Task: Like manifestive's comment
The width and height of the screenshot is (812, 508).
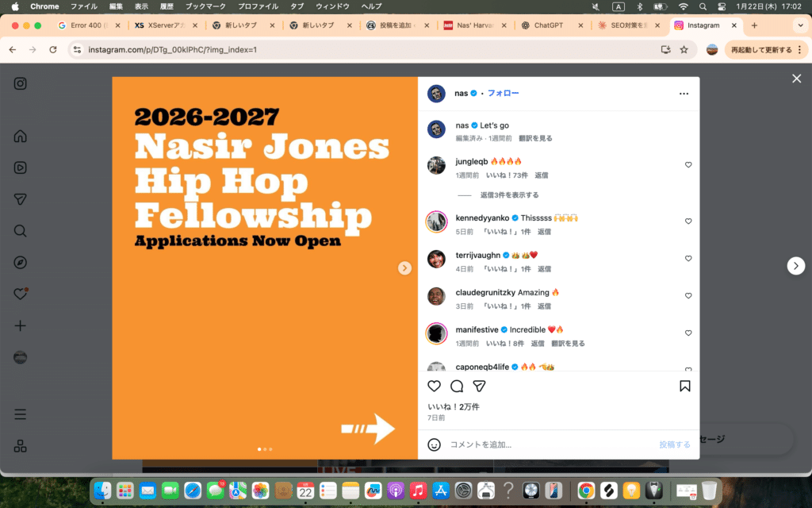Action: [x=688, y=333]
